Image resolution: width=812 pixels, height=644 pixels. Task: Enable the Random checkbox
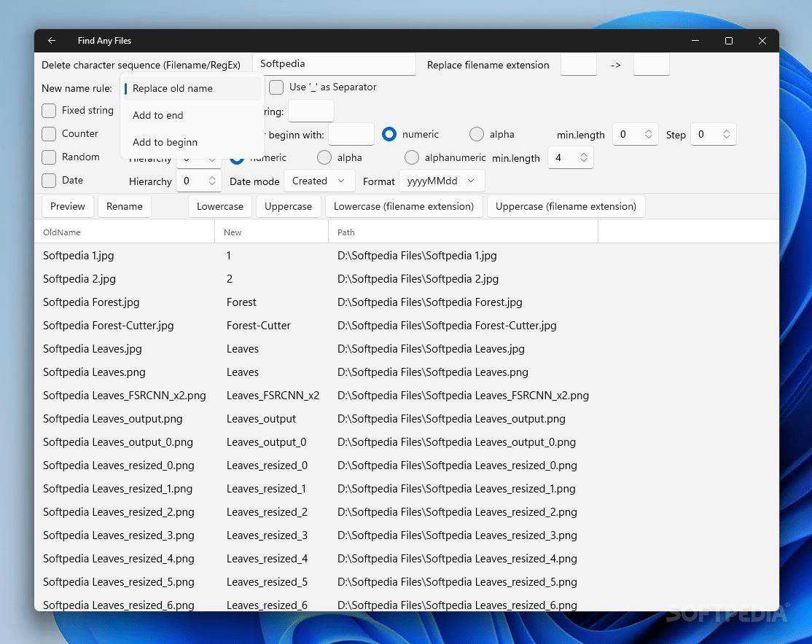[49, 157]
